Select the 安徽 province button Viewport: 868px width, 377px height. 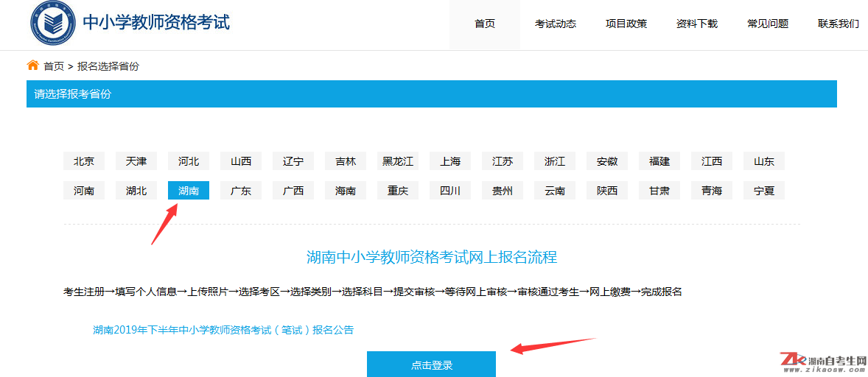point(606,161)
